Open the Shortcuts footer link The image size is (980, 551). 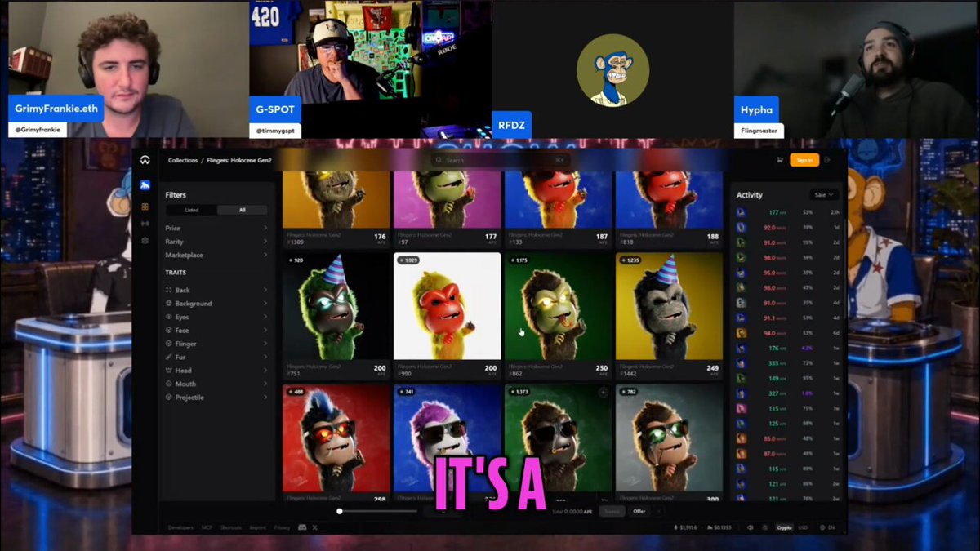pyautogui.click(x=231, y=527)
